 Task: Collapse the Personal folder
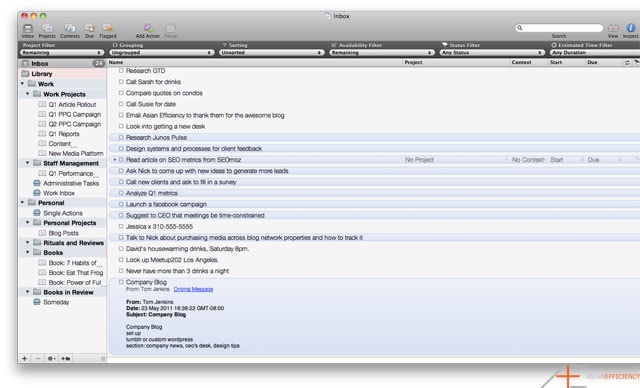[x=22, y=202]
